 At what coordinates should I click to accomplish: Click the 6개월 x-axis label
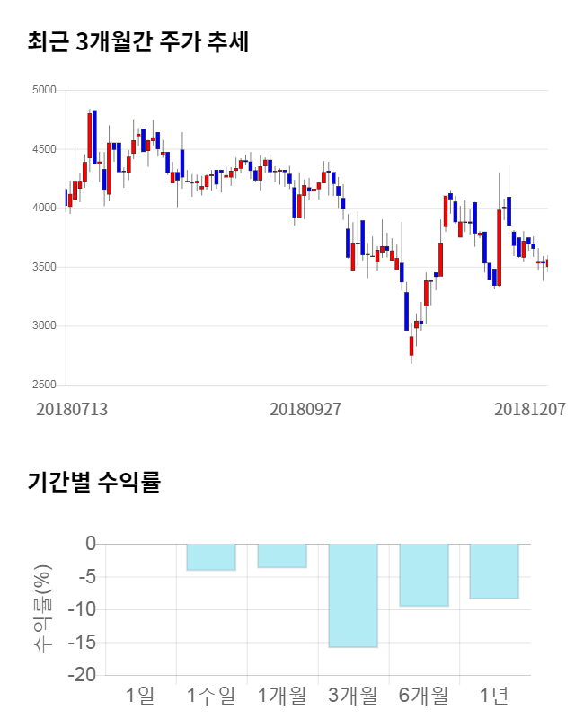pyautogui.click(x=423, y=695)
